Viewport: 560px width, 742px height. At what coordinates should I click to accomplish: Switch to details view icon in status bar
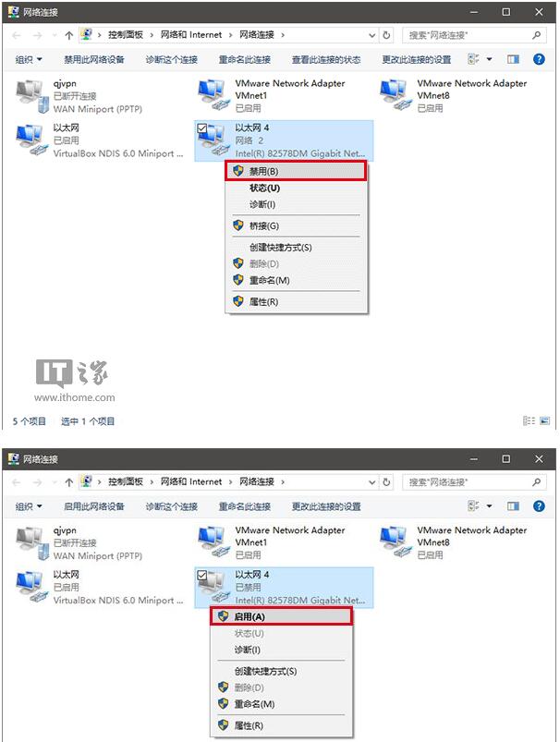tap(529, 420)
